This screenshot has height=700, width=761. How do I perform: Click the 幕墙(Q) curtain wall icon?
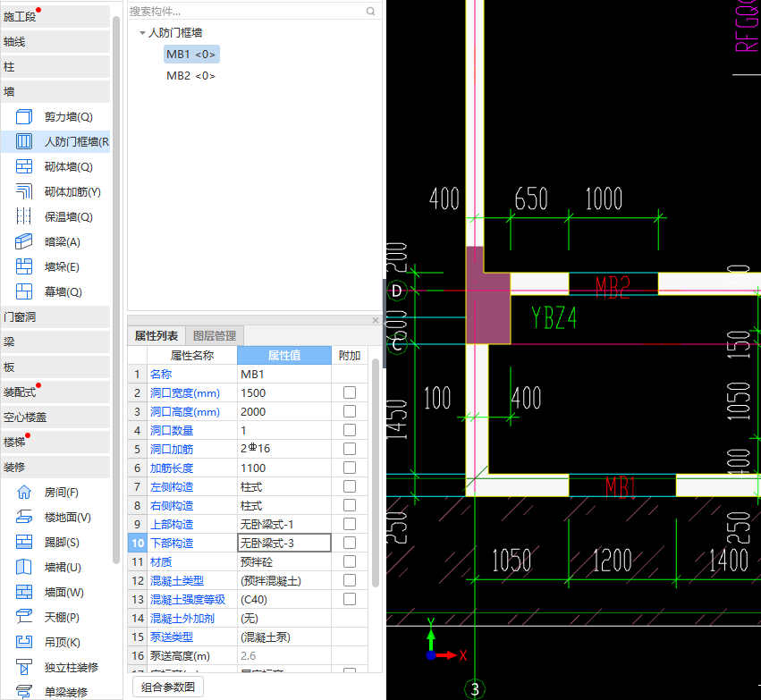[24, 291]
